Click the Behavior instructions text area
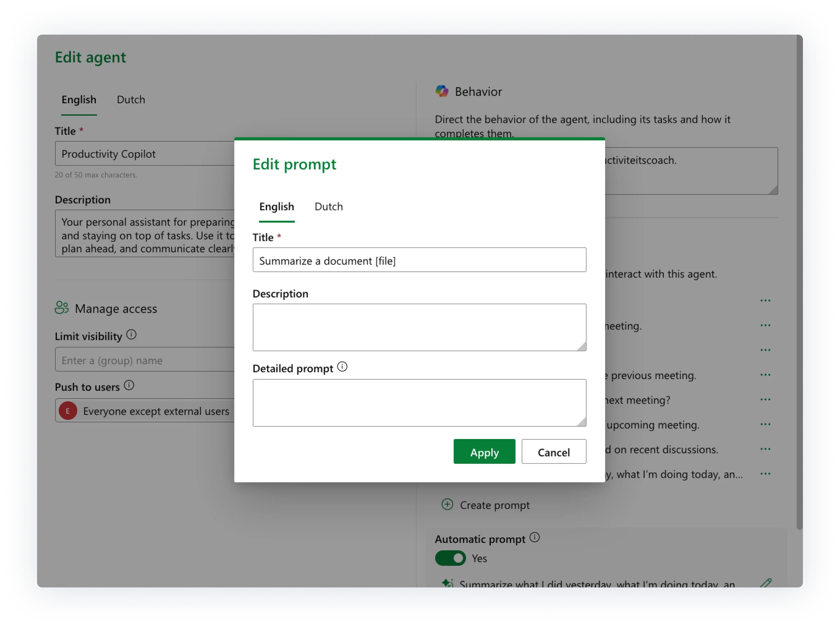 pos(691,171)
